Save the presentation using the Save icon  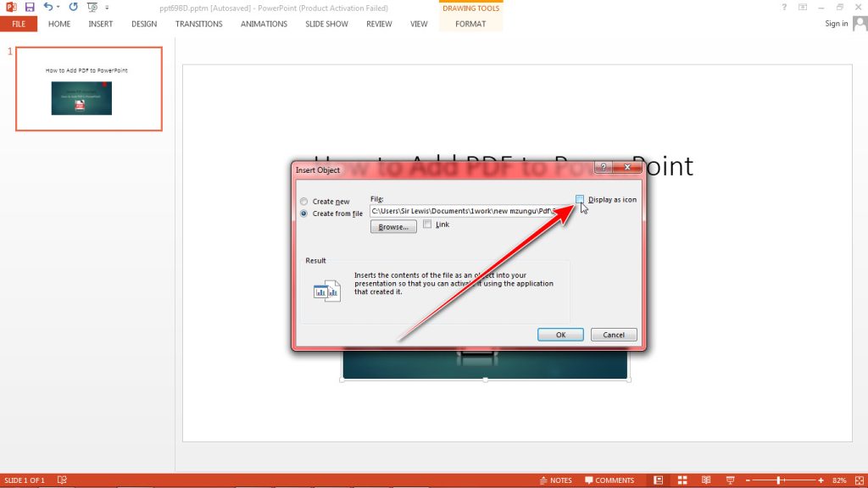pyautogui.click(x=29, y=7)
